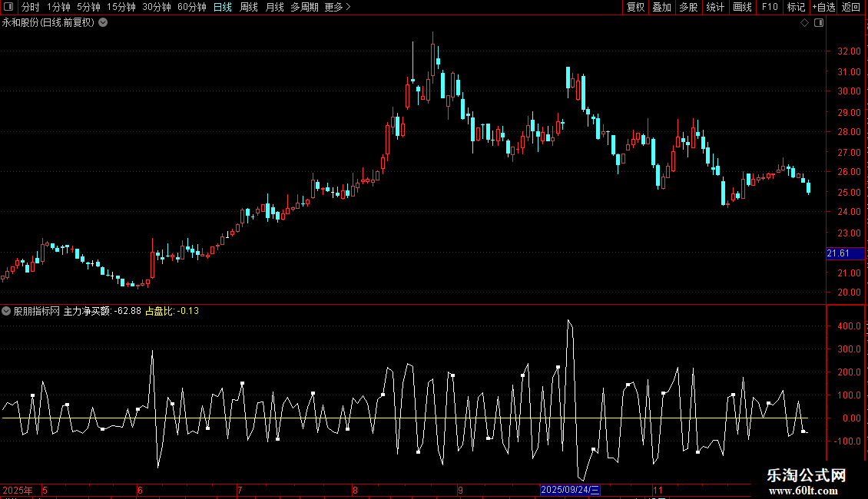Image resolution: width=868 pixels, height=499 pixels.
Task: Toggle the left sidebar panel icon
Action: click(8, 7)
